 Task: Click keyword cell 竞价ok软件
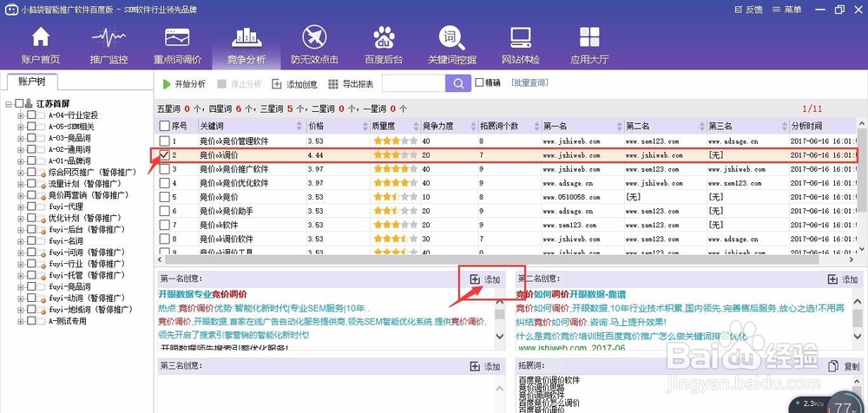pyautogui.click(x=219, y=225)
